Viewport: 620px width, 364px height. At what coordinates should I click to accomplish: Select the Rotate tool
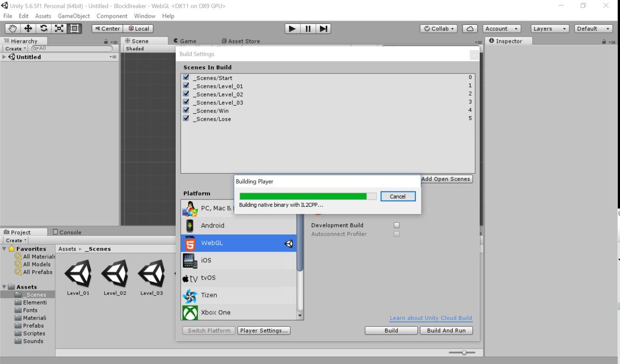pos(43,29)
